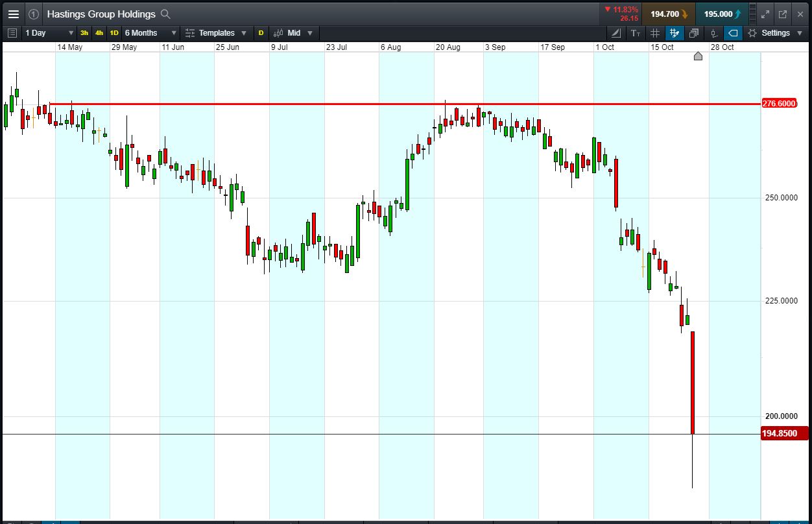The image size is (812, 524).
Task: Click the 194.700 sell price button
Action: [669, 14]
